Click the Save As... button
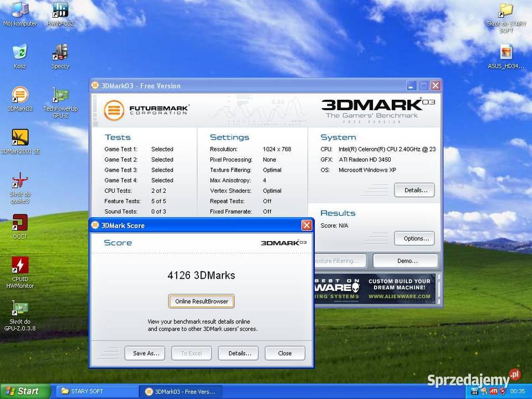532x399 pixels. (145, 353)
